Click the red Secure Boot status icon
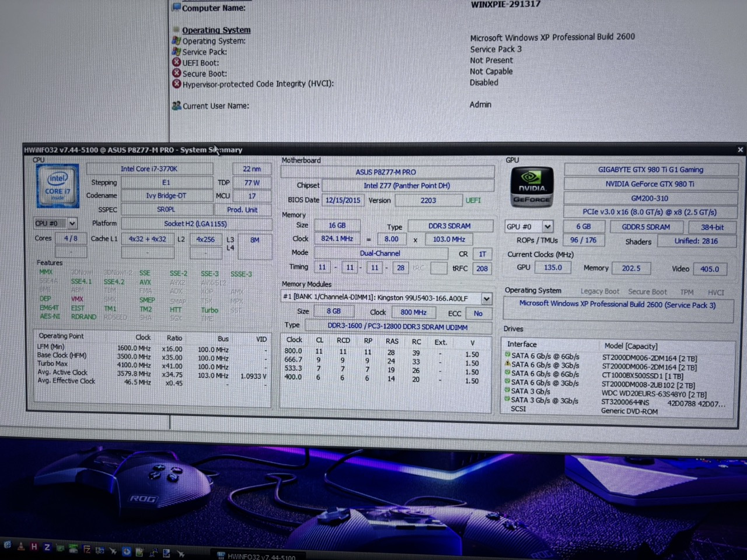Viewport: 747px width, 560px height. pos(176,73)
